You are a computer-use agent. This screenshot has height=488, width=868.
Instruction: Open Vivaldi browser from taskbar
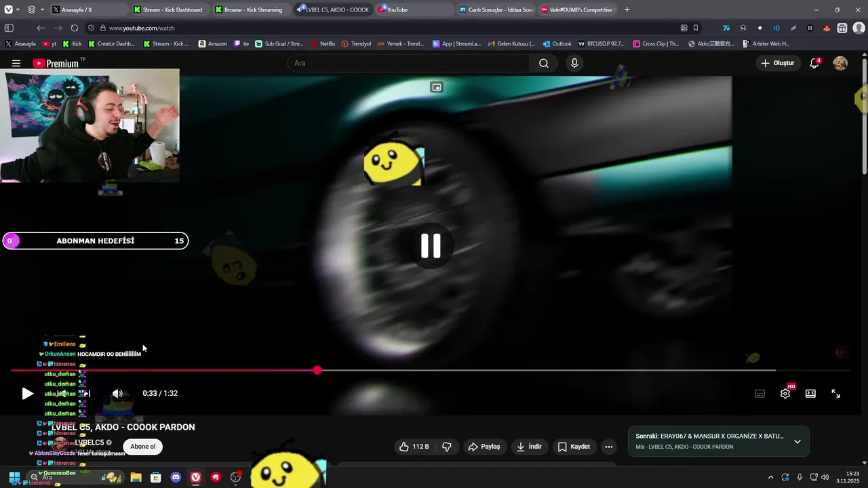pyautogui.click(x=195, y=477)
